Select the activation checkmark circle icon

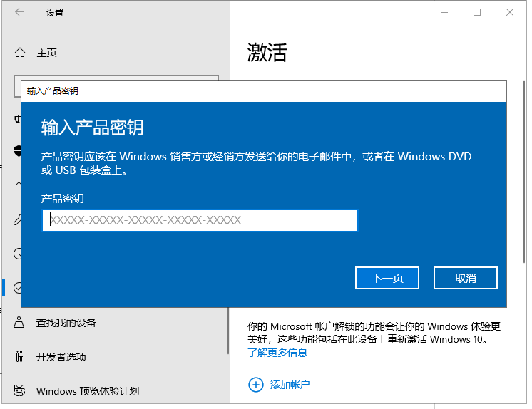point(18,287)
